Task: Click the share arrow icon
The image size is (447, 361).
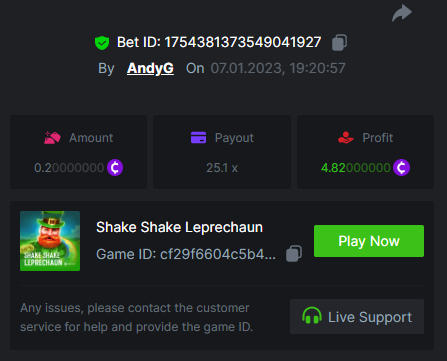Action: pos(402,13)
